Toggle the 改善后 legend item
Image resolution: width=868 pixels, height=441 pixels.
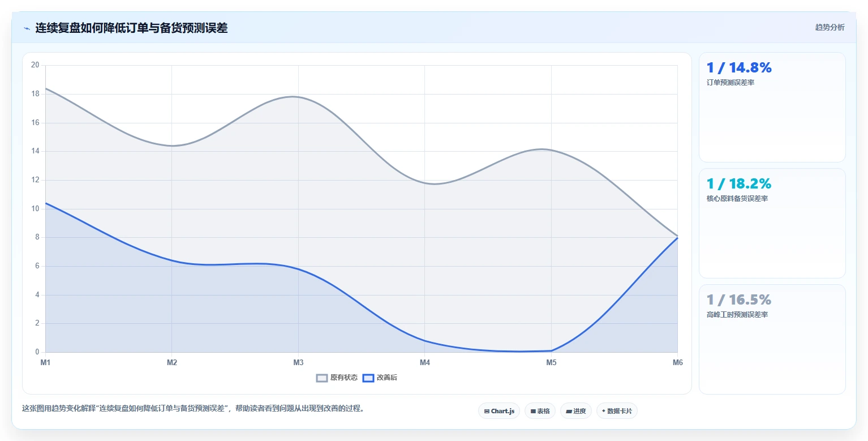(380, 378)
